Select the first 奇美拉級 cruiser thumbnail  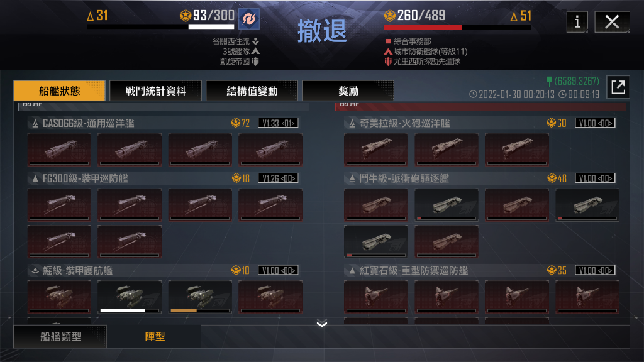point(376,150)
